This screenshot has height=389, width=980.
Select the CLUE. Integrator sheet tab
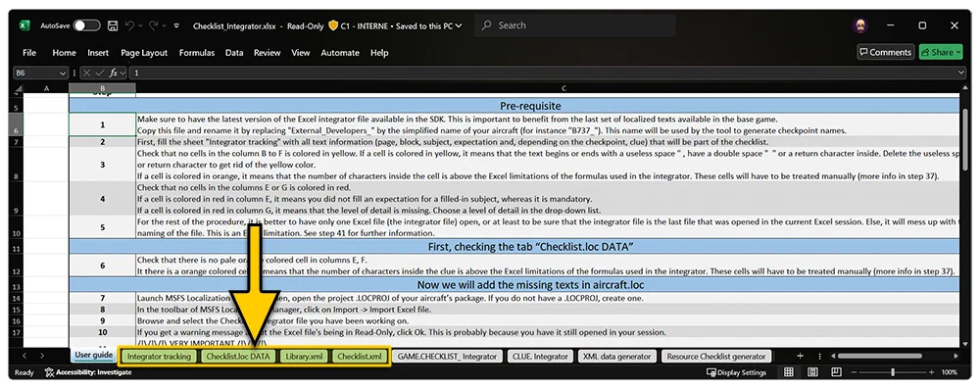pos(540,357)
